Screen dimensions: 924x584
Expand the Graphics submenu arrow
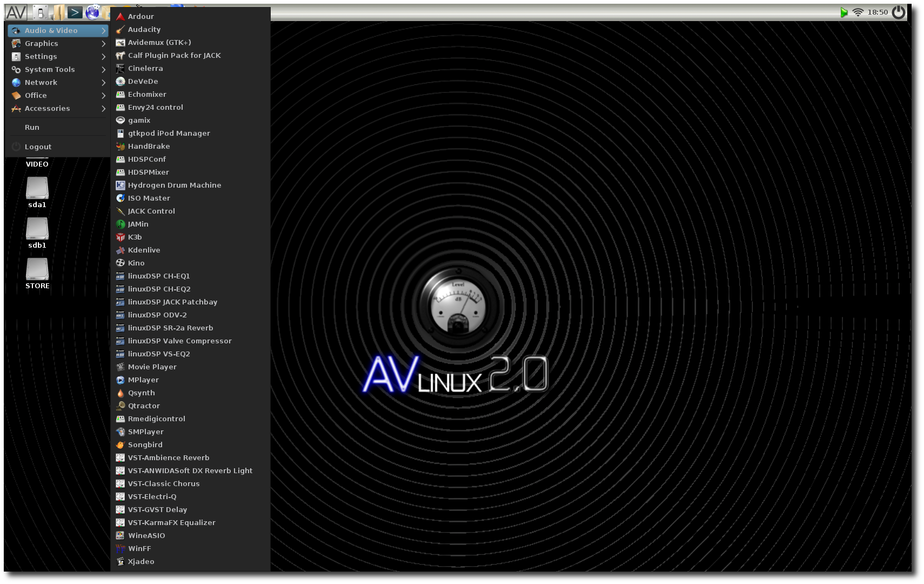pos(103,44)
